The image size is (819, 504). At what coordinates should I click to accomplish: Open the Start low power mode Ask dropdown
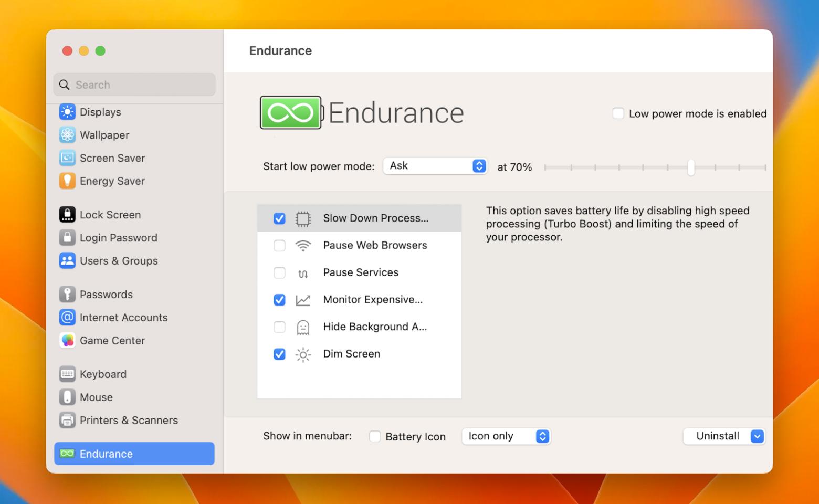(435, 166)
